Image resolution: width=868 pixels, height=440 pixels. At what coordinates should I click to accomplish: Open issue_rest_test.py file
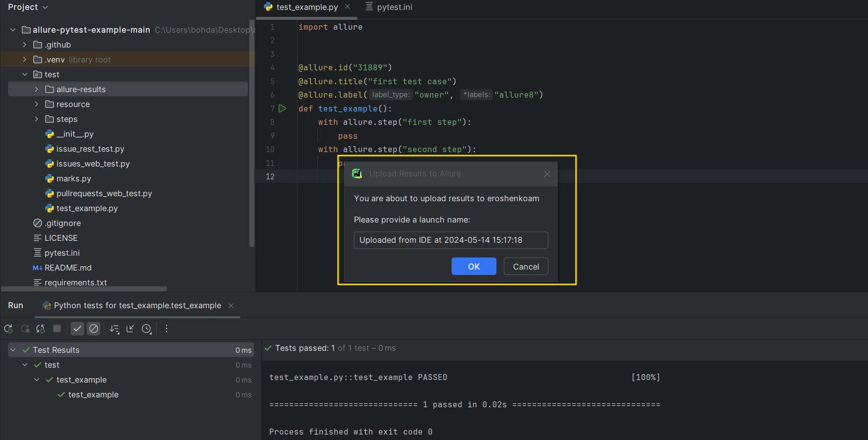coord(85,149)
